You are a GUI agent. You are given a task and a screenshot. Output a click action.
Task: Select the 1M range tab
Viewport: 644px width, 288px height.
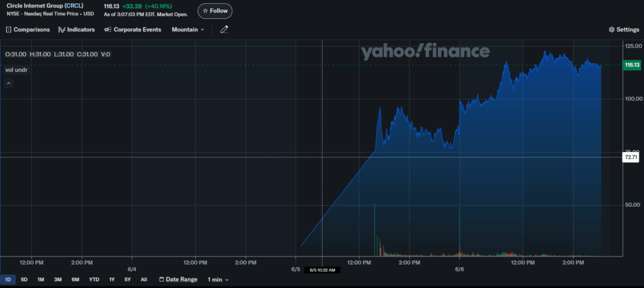[x=41, y=279]
